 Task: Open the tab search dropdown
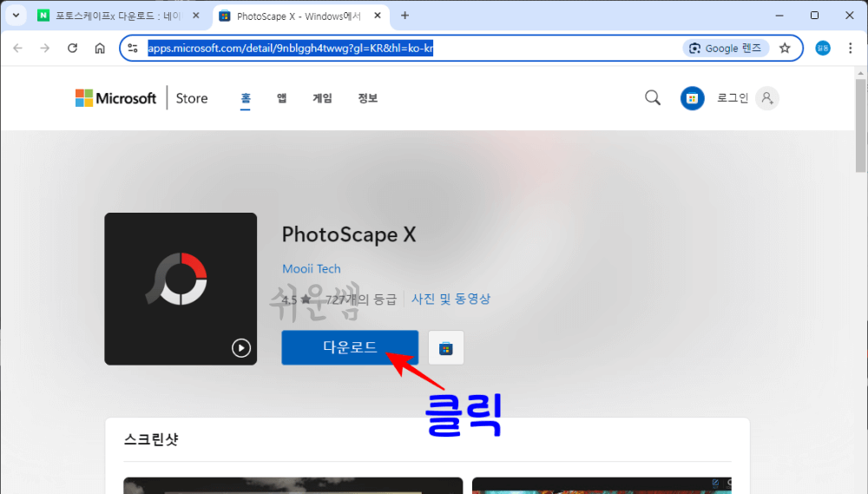[x=16, y=16]
